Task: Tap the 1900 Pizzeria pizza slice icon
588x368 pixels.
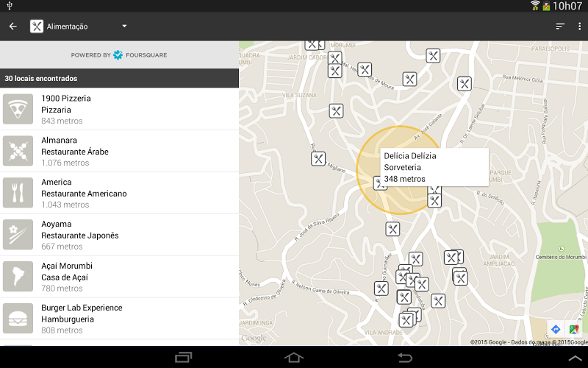Action: pos(18,109)
